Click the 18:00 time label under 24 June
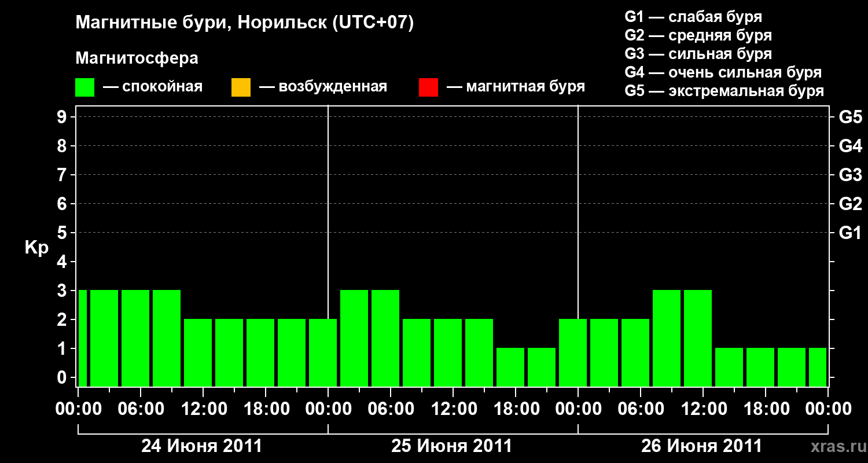The width and height of the screenshot is (868, 463). click(x=266, y=409)
